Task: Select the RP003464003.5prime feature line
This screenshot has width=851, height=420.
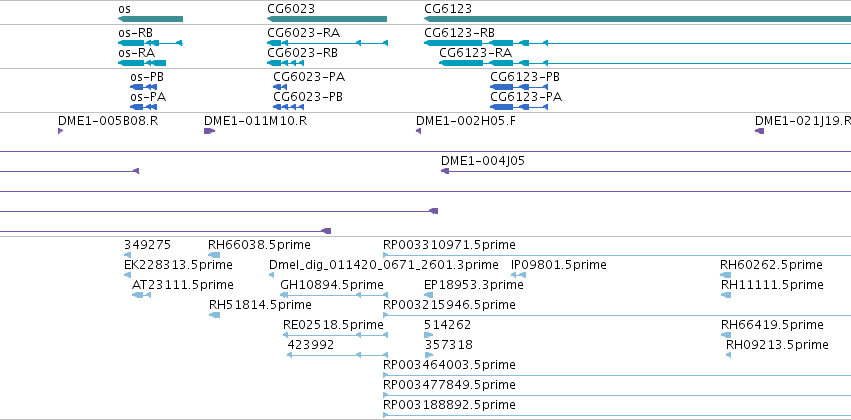Action: [x=617, y=375]
